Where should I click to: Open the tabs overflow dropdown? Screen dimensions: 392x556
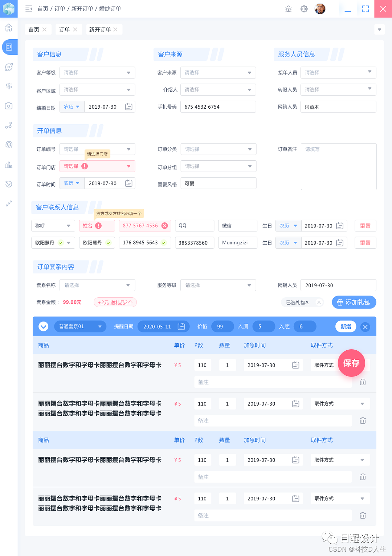379,29
